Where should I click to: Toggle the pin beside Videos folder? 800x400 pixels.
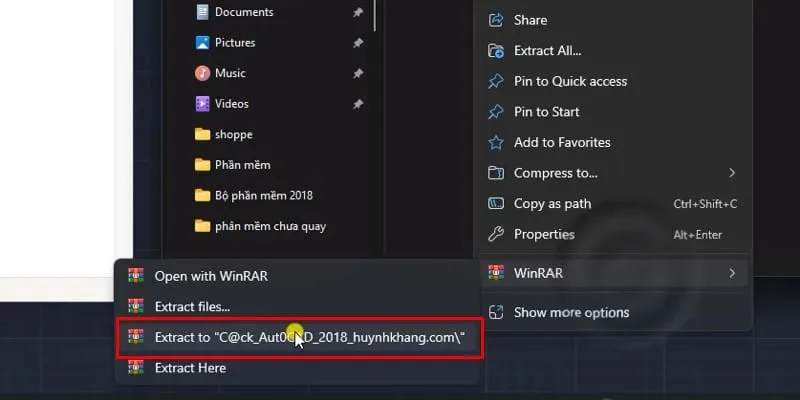point(358,104)
